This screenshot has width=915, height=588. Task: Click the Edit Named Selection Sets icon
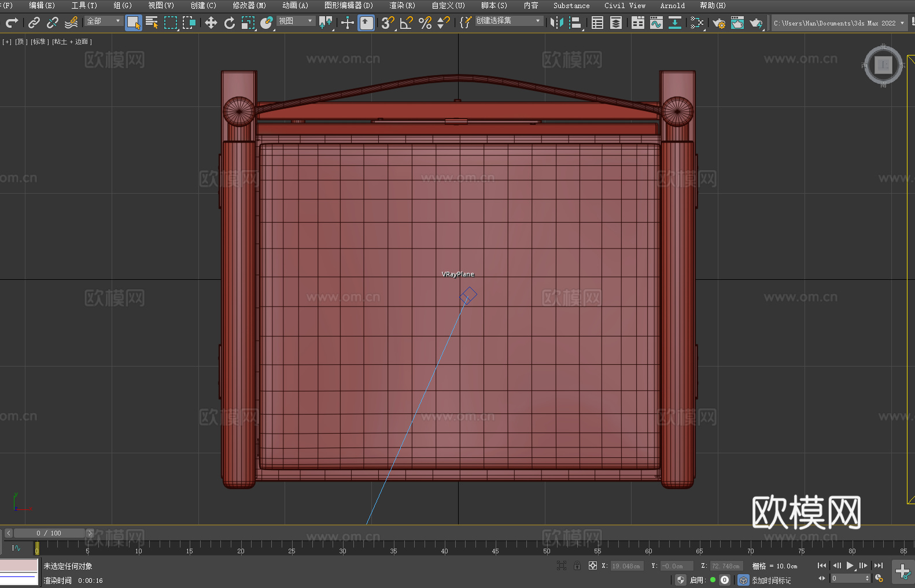[466, 23]
